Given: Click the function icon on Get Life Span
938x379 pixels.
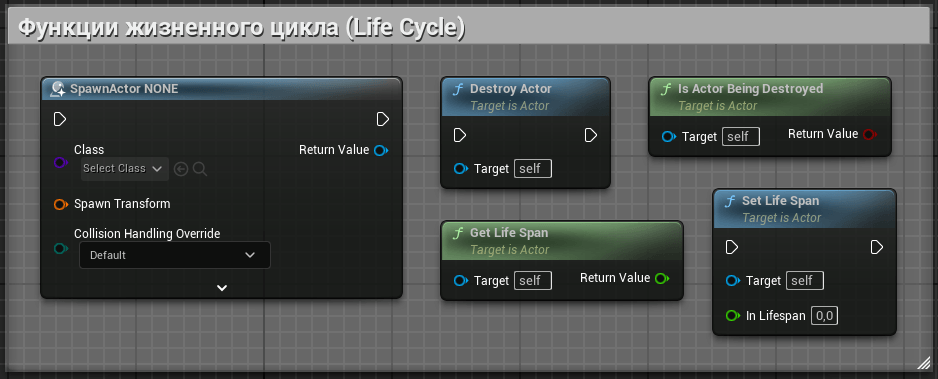Looking at the screenshot, I should 458,233.
